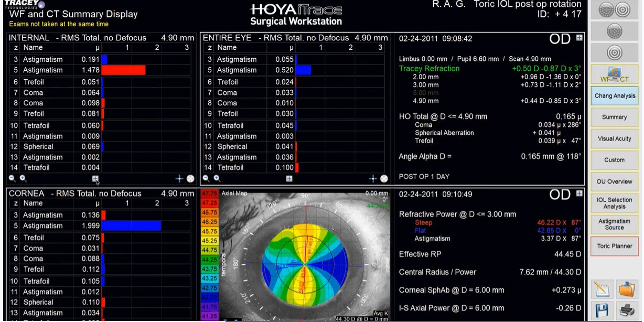Screen dimensions: 644x322
Task: Open the notepad notes icon
Action: pos(602,289)
